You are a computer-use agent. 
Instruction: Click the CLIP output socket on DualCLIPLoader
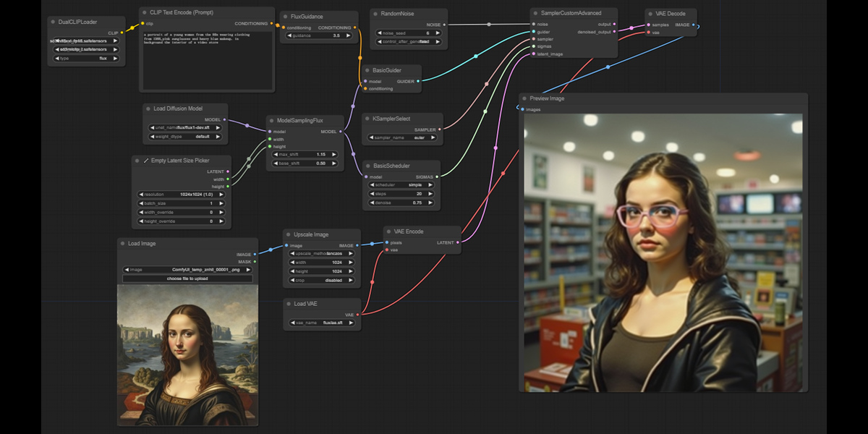point(122,33)
